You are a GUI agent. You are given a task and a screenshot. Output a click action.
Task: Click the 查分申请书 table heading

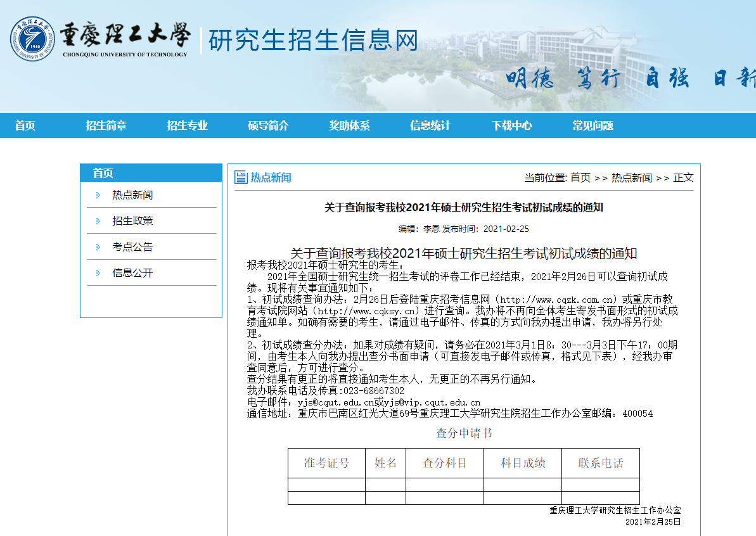point(464,433)
